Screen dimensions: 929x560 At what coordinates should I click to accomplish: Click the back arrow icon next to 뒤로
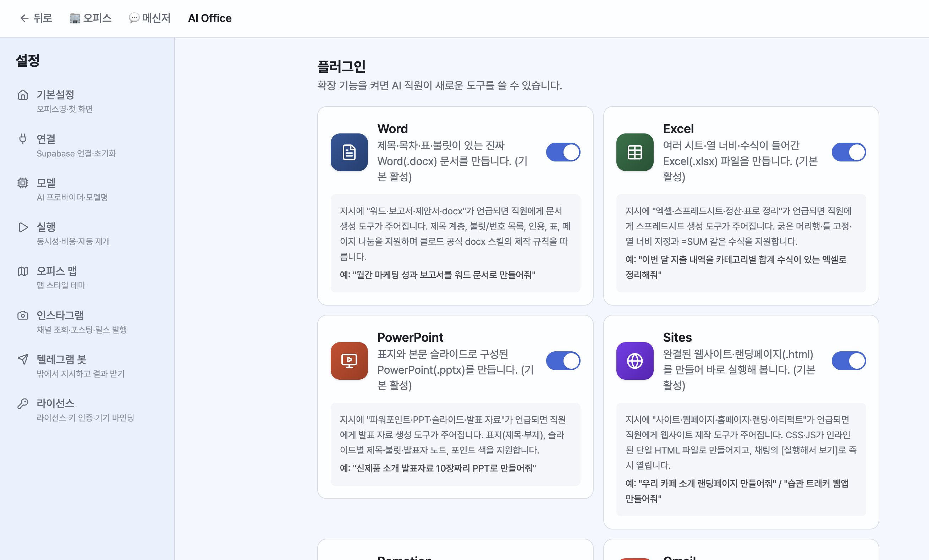click(24, 18)
